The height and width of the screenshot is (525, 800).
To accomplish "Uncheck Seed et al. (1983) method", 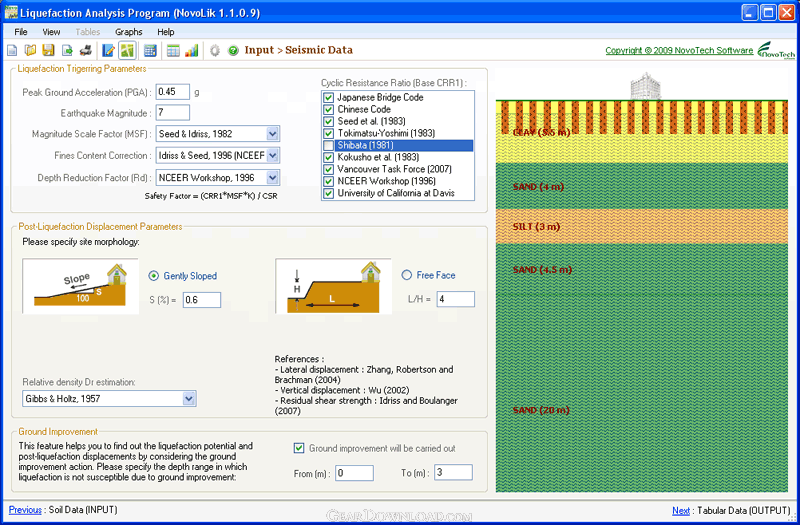I will 329,121.
